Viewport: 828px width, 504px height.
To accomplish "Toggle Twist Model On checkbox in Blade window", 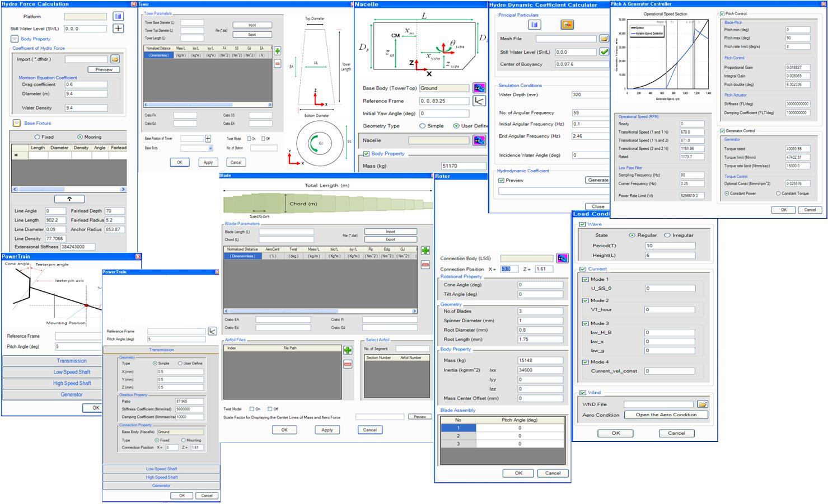I will pyautogui.click(x=252, y=409).
